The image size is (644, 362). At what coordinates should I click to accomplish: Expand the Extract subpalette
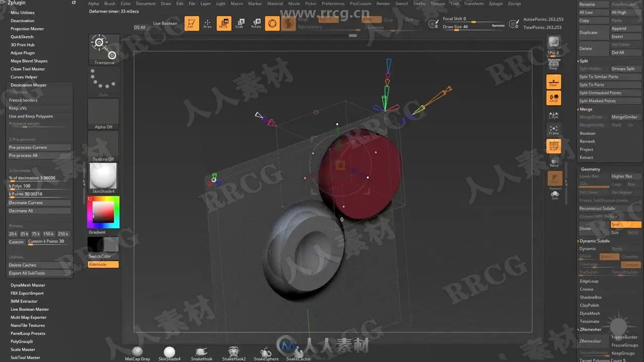586,157
